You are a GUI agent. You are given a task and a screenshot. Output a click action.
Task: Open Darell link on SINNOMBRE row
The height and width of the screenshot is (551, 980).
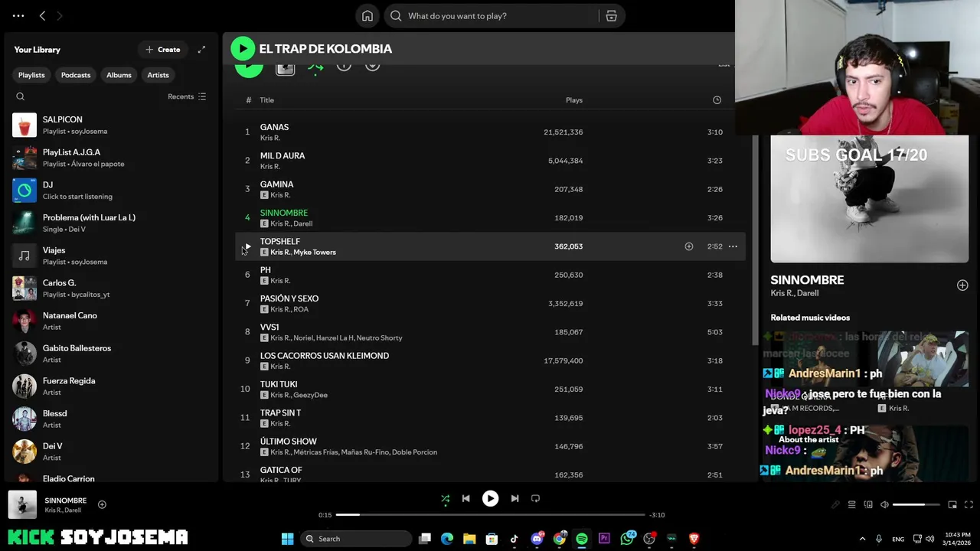coord(302,224)
